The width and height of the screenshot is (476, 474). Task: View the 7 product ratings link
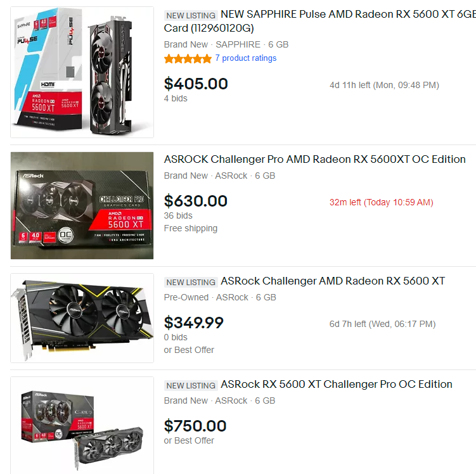[246, 58]
